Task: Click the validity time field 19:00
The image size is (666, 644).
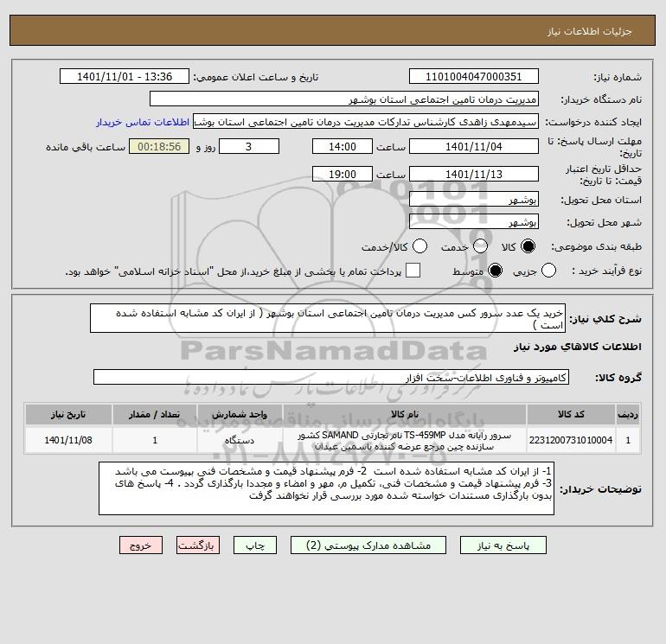Action: coord(343,174)
